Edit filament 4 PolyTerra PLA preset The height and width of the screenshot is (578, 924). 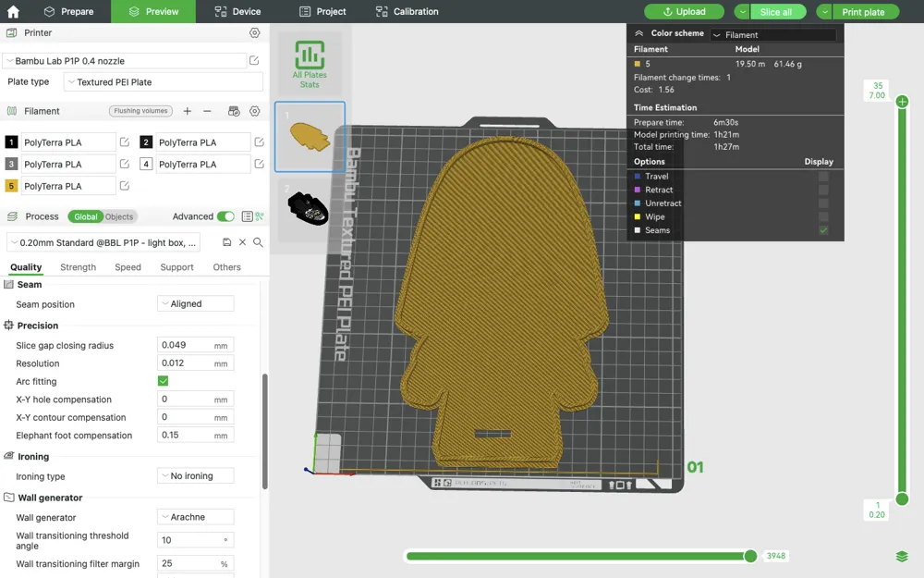click(260, 164)
